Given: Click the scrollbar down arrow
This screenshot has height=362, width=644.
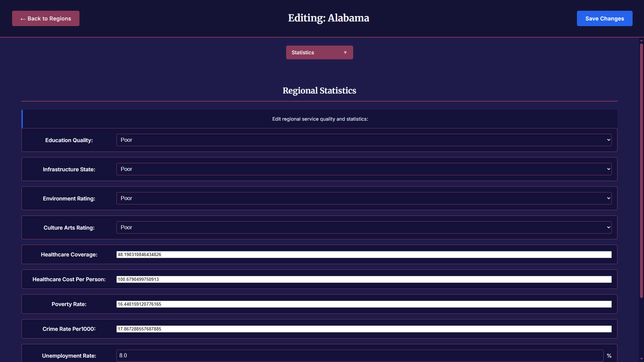Looking at the screenshot, I should 641,359.
